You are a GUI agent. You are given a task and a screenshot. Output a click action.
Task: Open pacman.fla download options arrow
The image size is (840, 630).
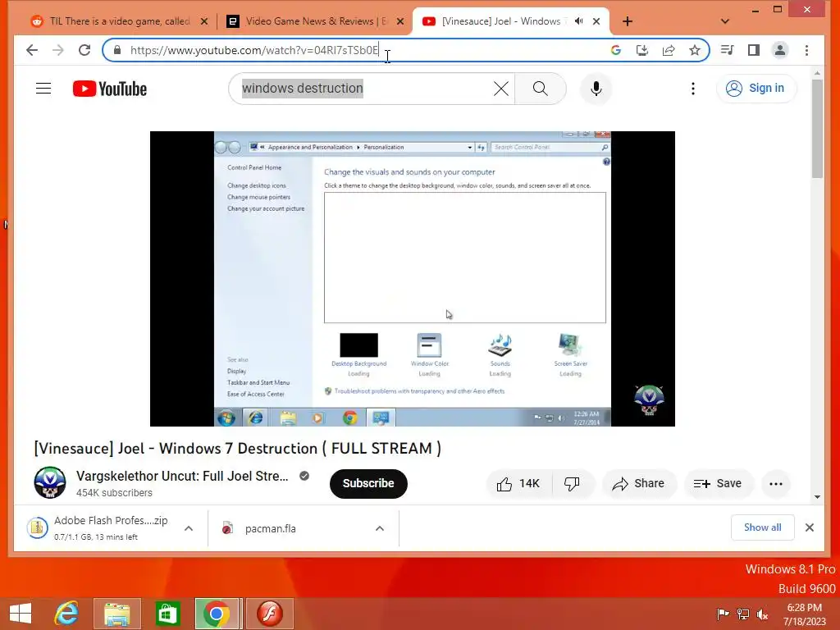pos(380,528)
